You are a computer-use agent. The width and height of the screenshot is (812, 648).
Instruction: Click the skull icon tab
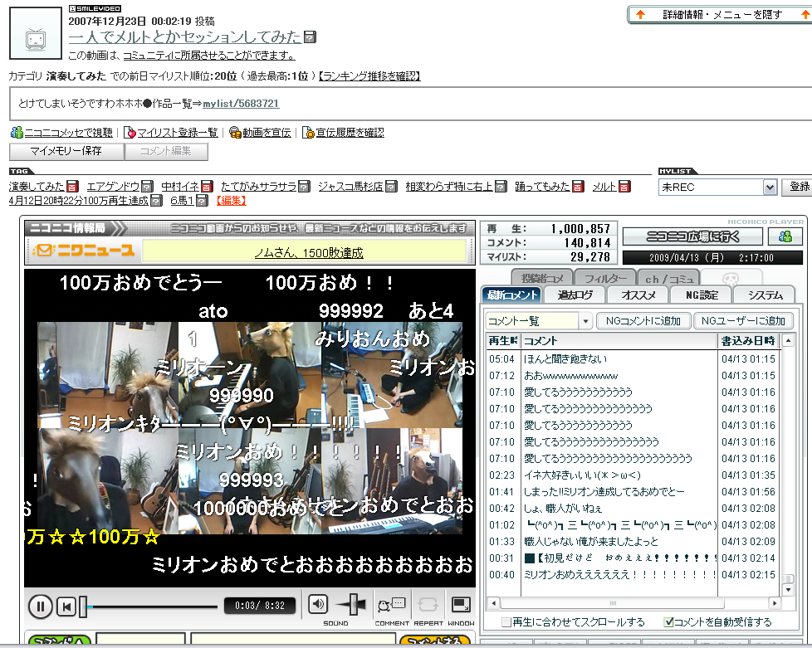[731, 278]
